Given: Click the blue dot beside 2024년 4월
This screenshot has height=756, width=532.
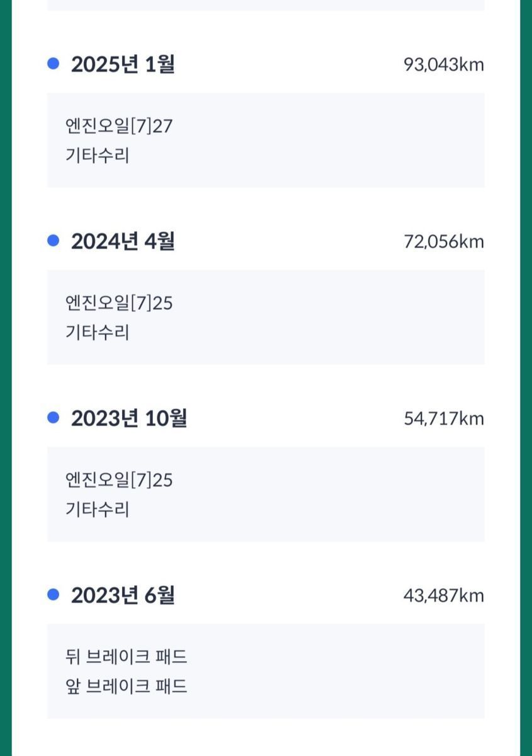Looking at the screenshot, I should (x=54, y=240).
